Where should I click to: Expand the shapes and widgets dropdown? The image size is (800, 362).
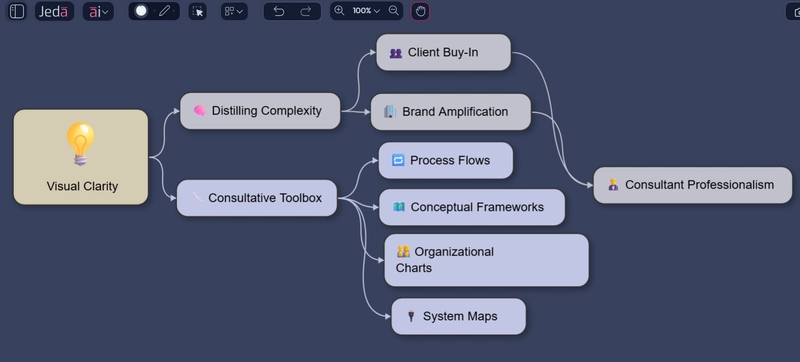[x=234, y=11]
